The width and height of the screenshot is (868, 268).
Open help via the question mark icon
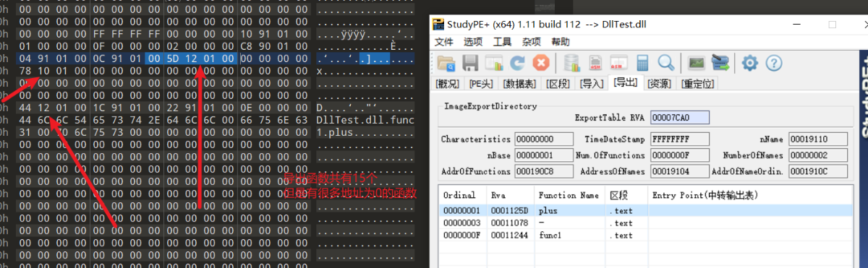click(774, 63)
